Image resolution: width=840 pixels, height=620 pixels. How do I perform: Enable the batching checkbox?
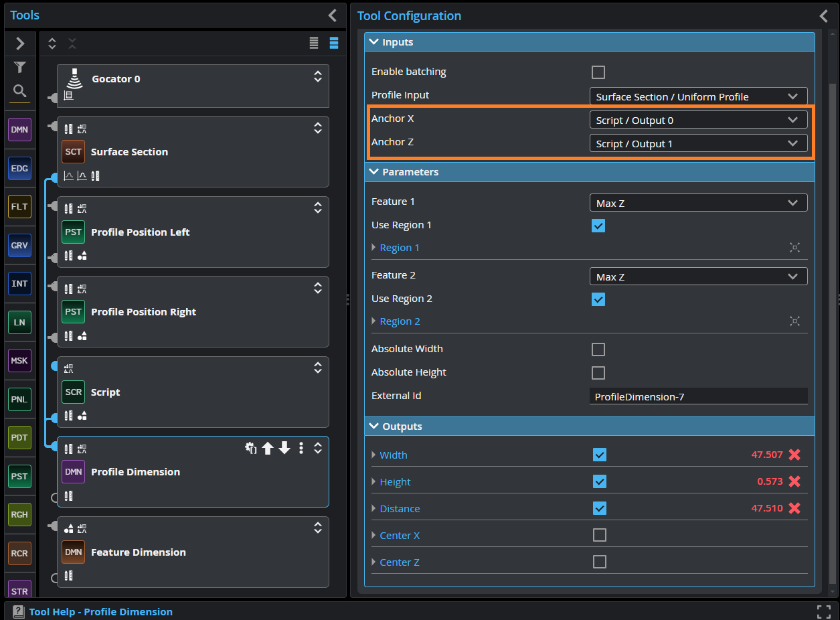(x=598, y=72)
